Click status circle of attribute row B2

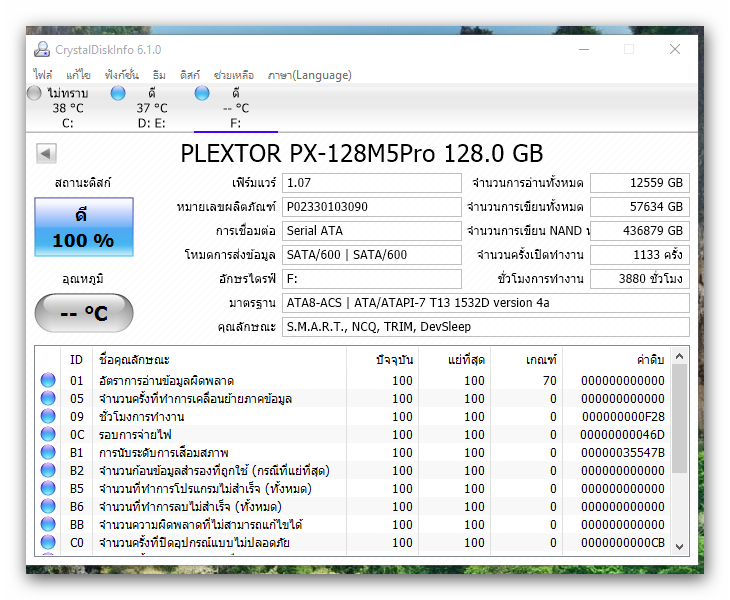point(48,470)
